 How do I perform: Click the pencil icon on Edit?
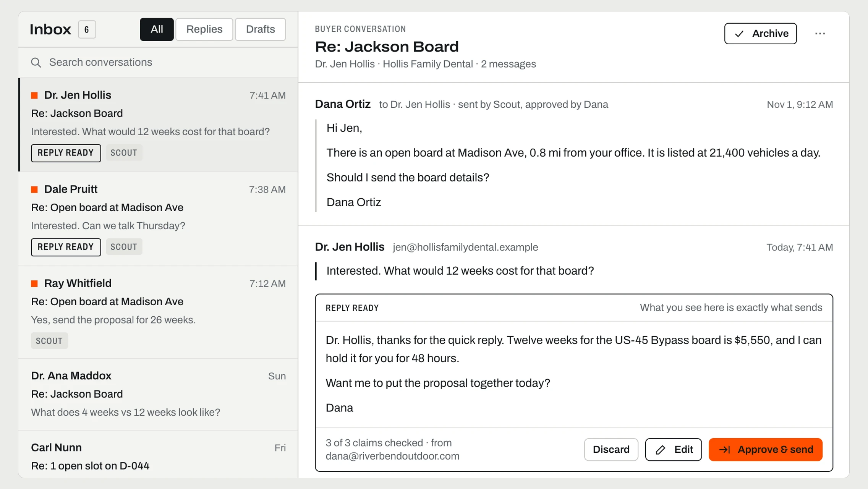coord(661,450)
